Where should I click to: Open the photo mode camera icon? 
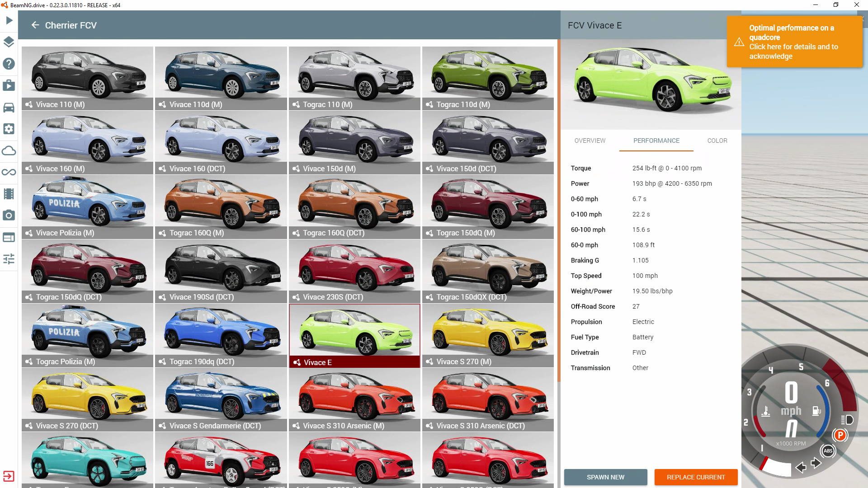9,216
